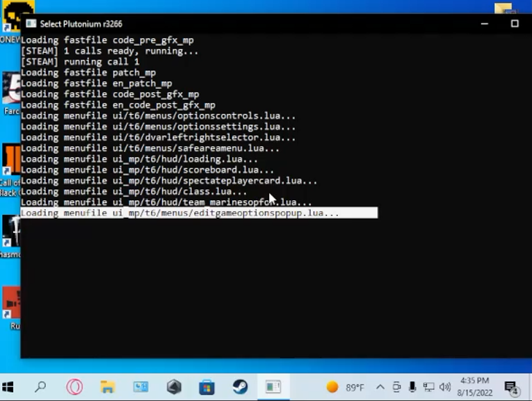
Task: Open the monitor app icon in taskbar
Action: pos(140,387)
